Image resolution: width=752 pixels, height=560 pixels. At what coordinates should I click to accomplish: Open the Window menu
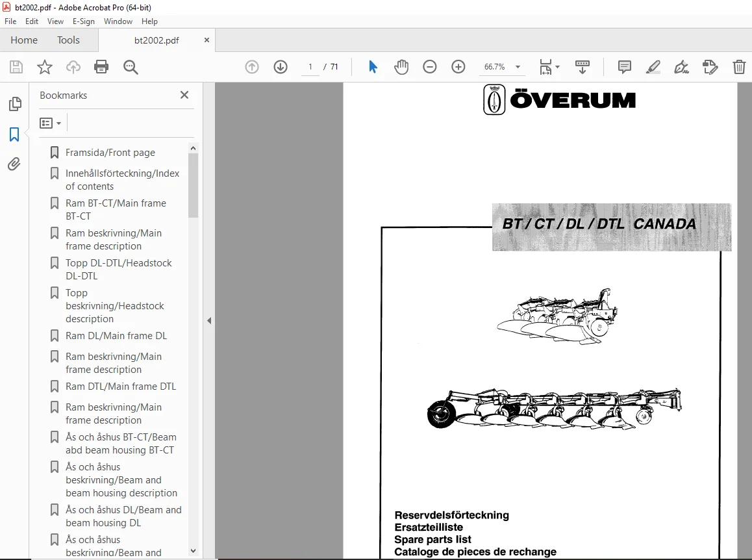pyautogui.click(x=118, y=21)
